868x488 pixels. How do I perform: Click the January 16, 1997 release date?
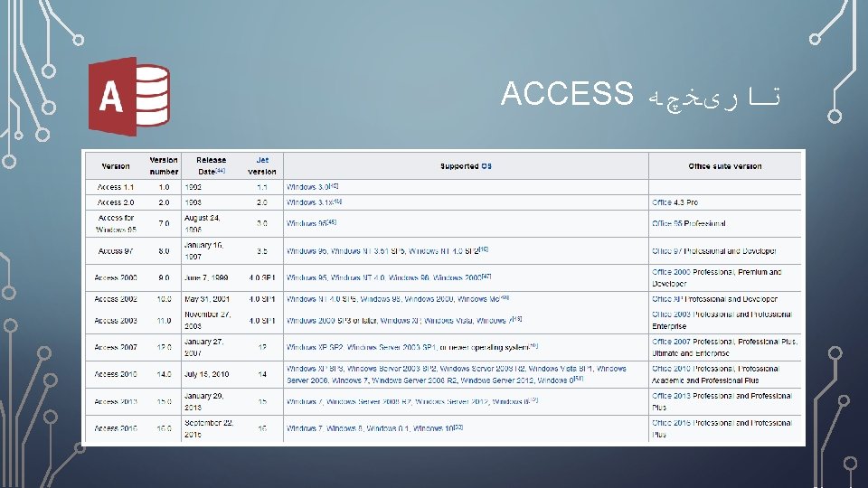coord(204,250)
